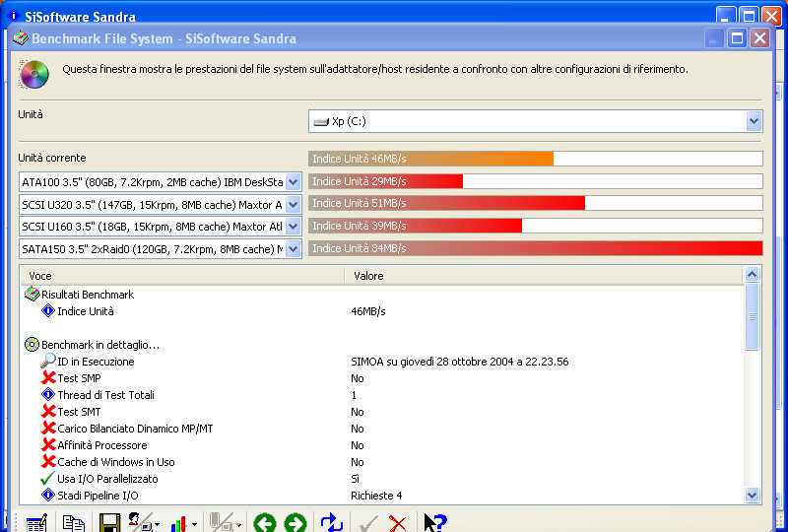Select the Carico Bilanciato Dinamico MP/MT row
The image size is (788, 532).
pyautogui.click(x=382, y=429)
